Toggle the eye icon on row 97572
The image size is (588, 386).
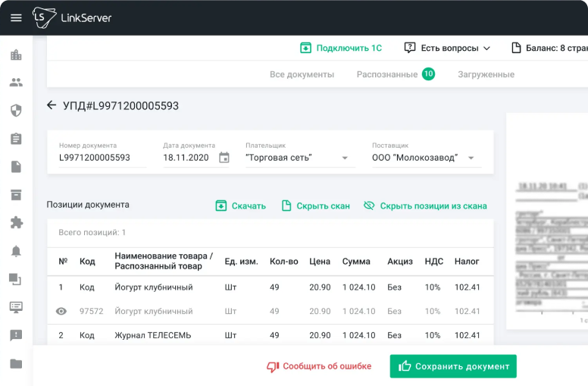click(62, 311)
